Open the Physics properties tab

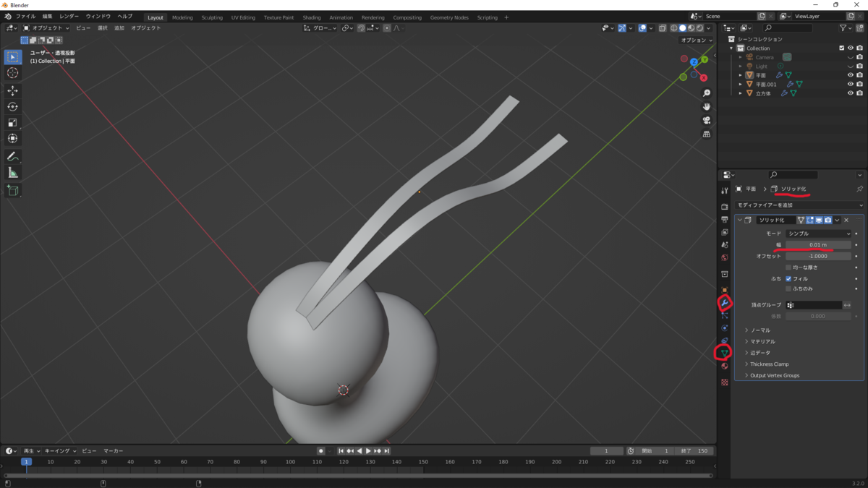coord(725,328)
